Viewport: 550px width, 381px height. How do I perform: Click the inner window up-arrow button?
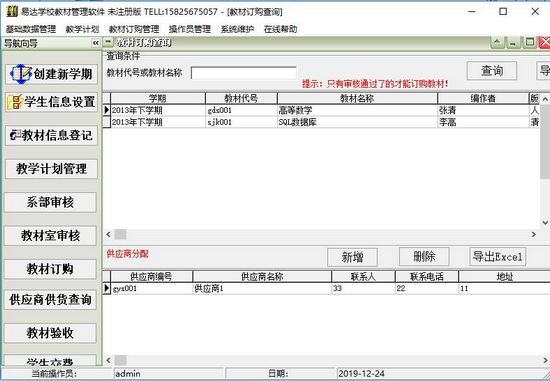pyautogui.click(x=497, y=42)
